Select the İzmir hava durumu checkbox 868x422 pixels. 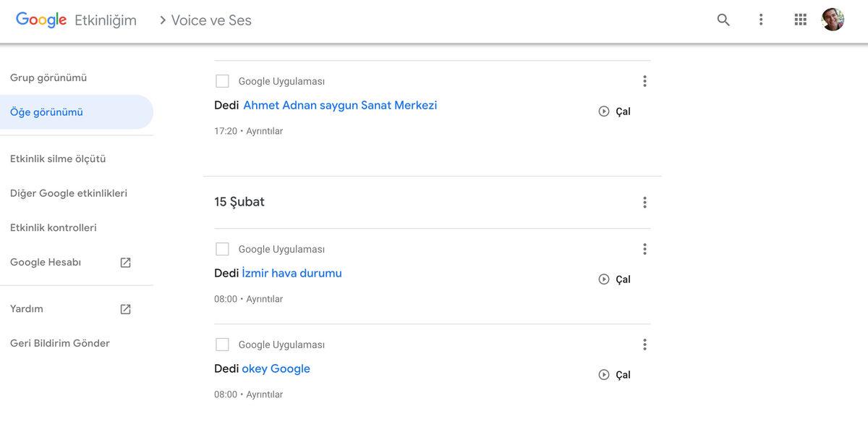[x=222, y=248]
